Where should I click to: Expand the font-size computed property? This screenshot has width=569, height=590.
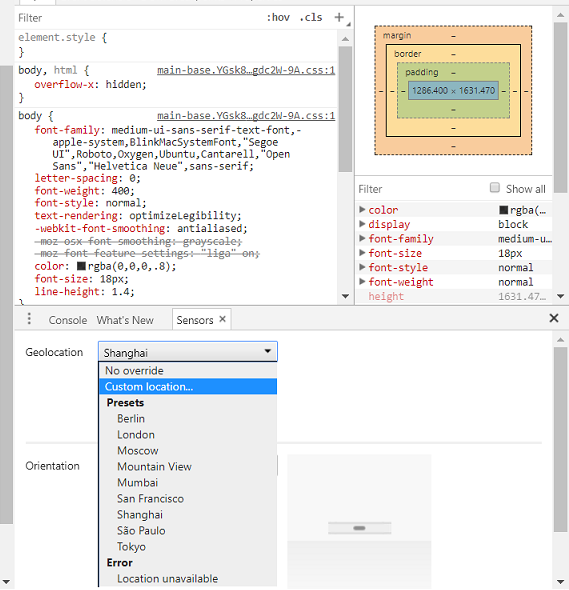point(362,252)
